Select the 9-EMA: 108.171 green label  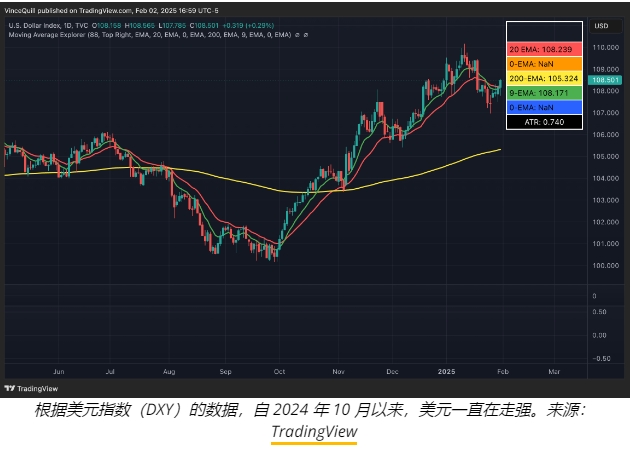(x=544, y=93)
